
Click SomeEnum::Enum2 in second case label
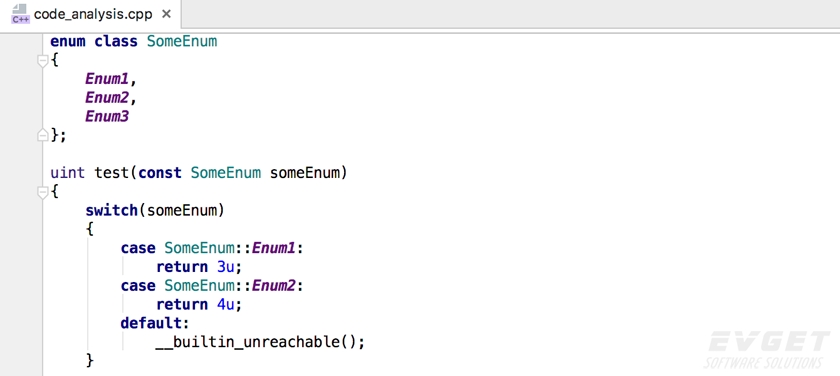coord(230,285)
